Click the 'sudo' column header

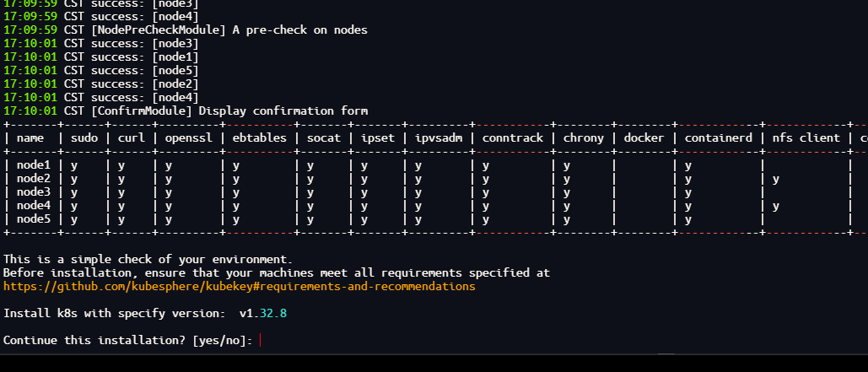coord(84,137)
